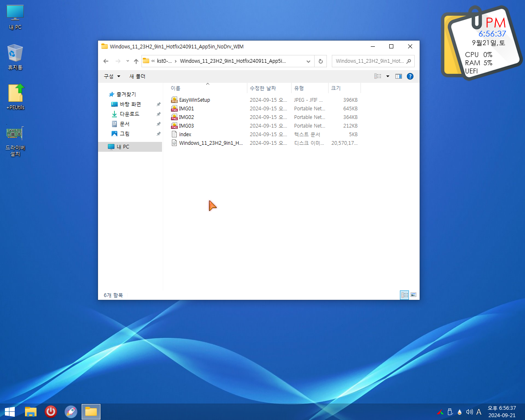The width and height of the screenshot is (525, 420).
Task: Open the 구성 organize menu
Action: click(x=112, y=76)
